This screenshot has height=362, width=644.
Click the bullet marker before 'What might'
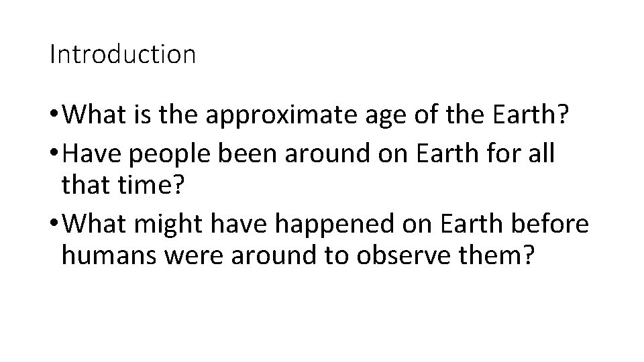tap(54, 223)
